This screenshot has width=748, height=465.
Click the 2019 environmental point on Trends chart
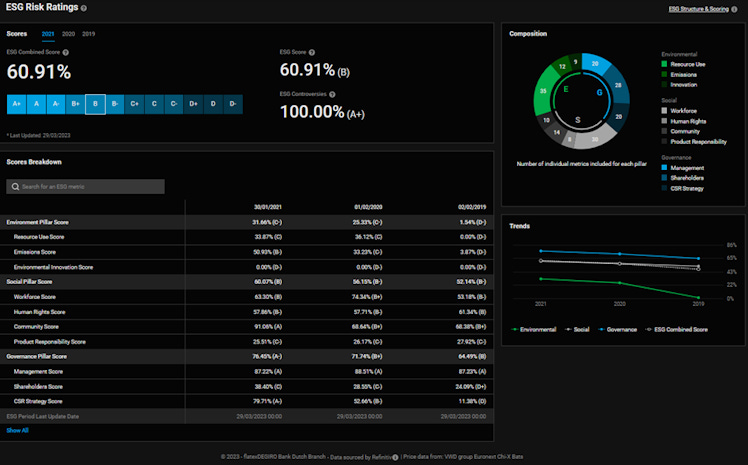(698, 298)
